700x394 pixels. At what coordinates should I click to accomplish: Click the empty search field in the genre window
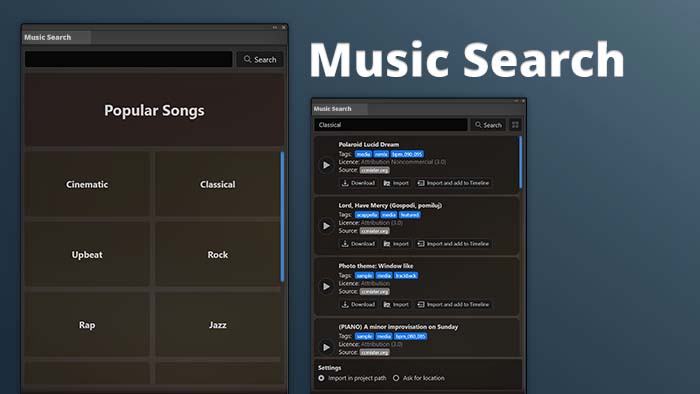(129, 59)
